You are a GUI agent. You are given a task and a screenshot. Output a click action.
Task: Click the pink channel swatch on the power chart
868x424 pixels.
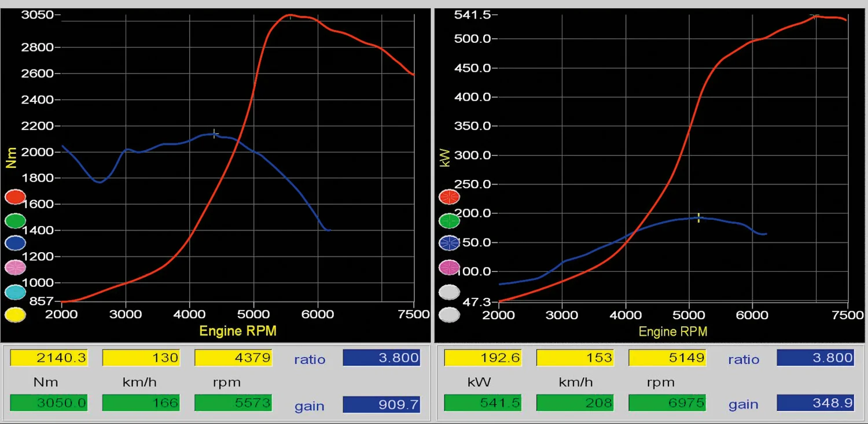pyautogui.click(x=450, y=267)
